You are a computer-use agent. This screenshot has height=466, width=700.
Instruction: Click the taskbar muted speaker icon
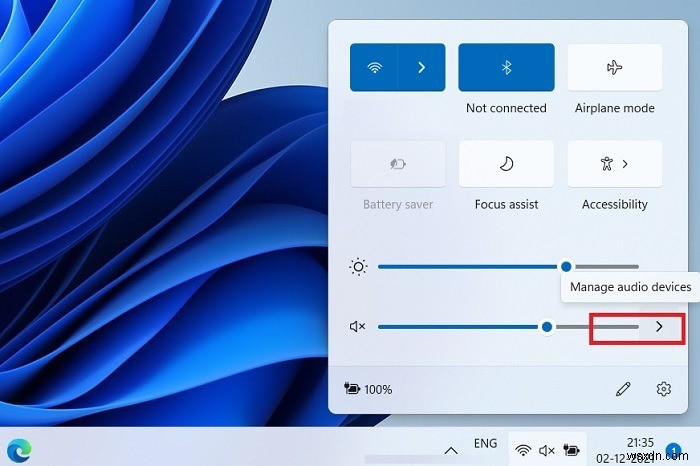click(546, 450)
